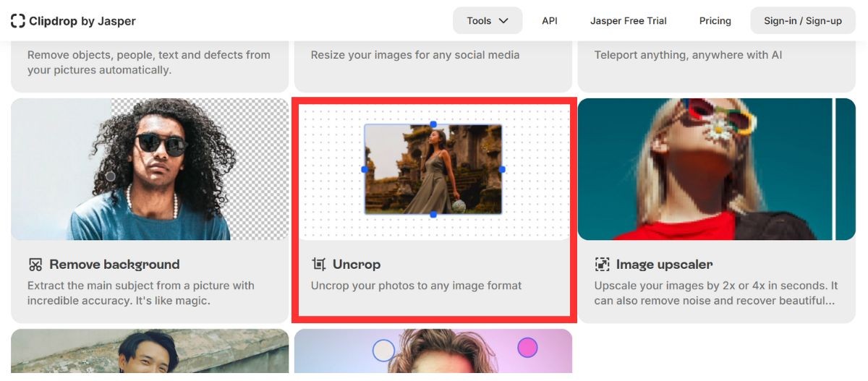Image resolution: width=868 pixels, height=381 pixels.
Task: Expand the Tools dropdown menu
Action: coord(488,20)
